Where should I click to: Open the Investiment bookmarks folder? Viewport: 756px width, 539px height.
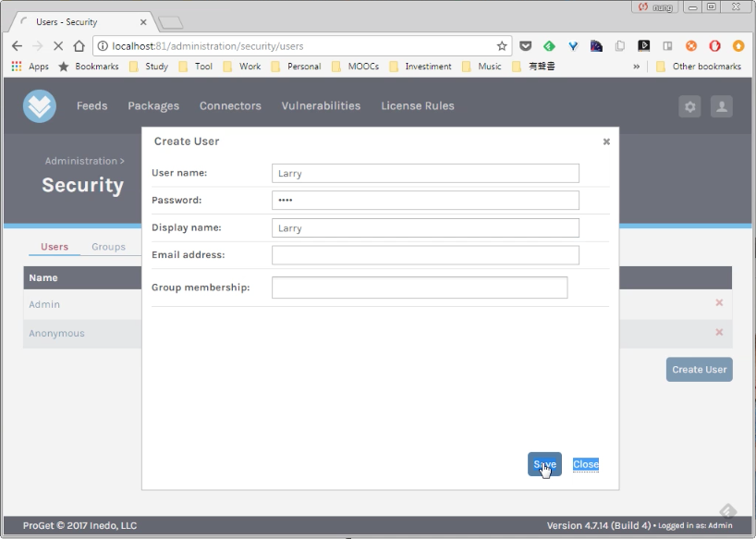421,66
